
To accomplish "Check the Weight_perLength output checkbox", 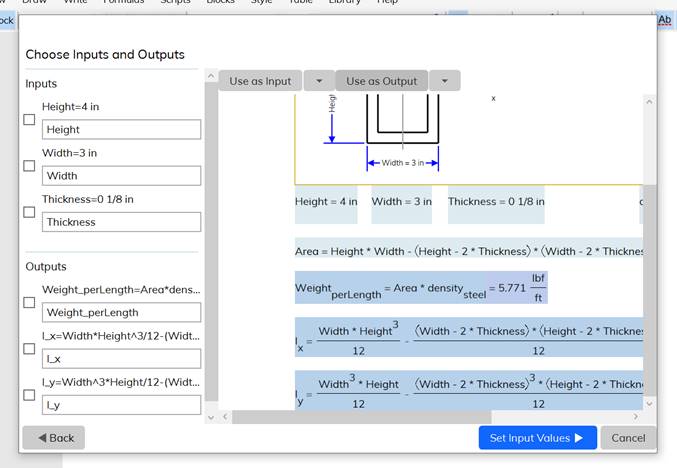I will coord(29,303).
